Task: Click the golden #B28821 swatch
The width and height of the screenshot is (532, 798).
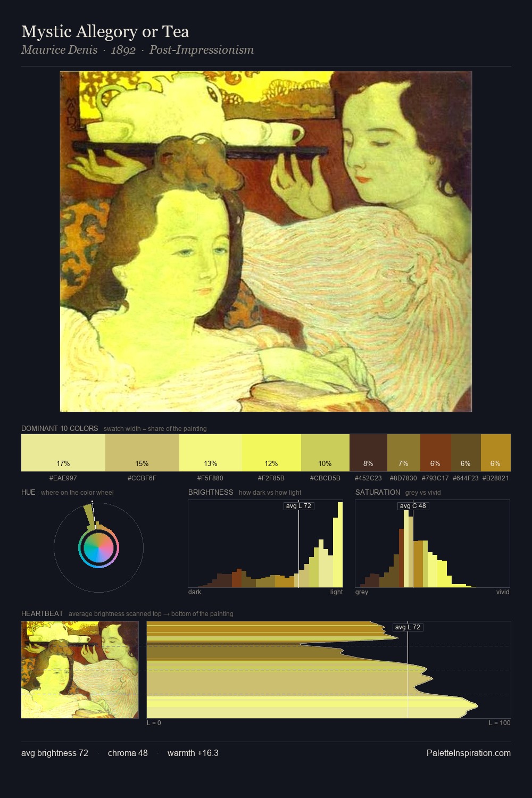Action: 496,453
